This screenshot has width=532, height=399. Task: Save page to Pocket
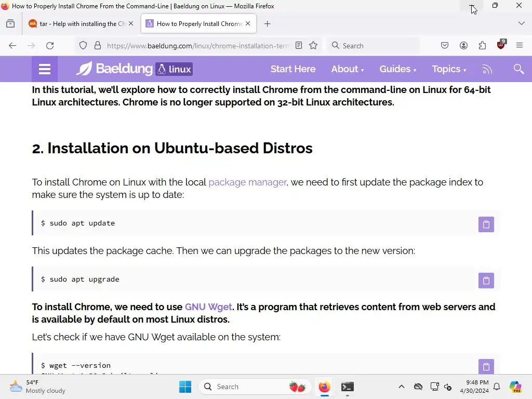pyautogui.click(x=445, y=46)
